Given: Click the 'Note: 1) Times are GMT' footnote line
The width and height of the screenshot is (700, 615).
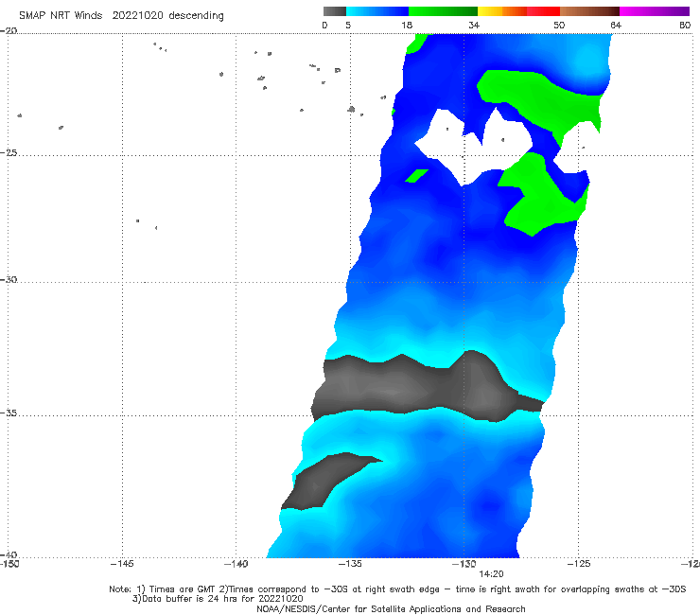Looking at the screenshot, I should click(397, 589).
